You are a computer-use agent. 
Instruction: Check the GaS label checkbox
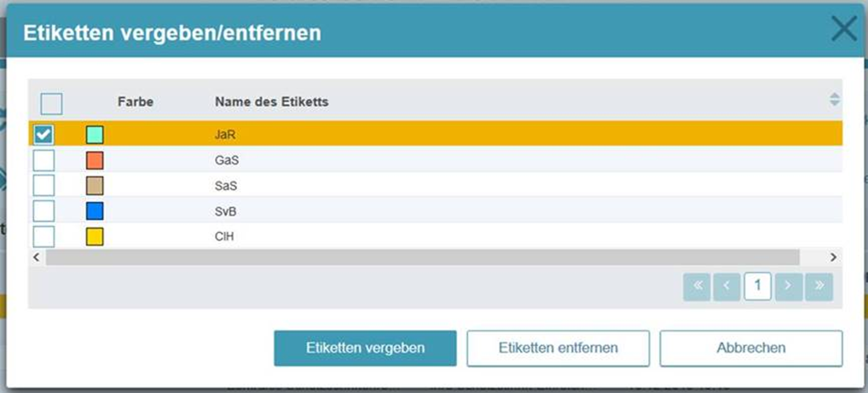click(43, 160)
